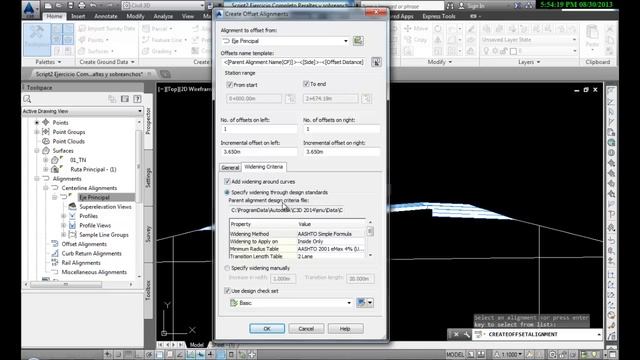
Task: Pick alignment from drawing icon button
Action: coord(358,41)
